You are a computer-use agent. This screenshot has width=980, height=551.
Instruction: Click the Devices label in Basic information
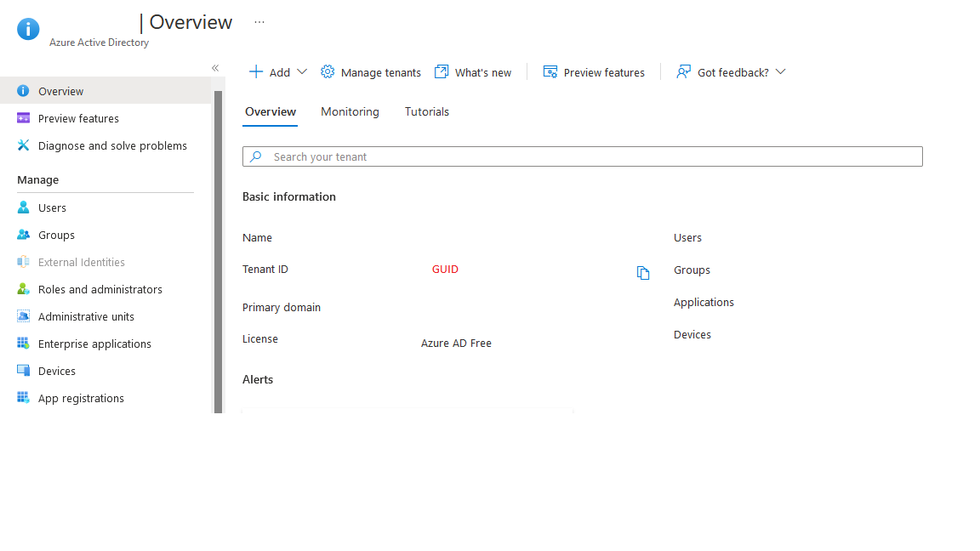pos(692,334)
